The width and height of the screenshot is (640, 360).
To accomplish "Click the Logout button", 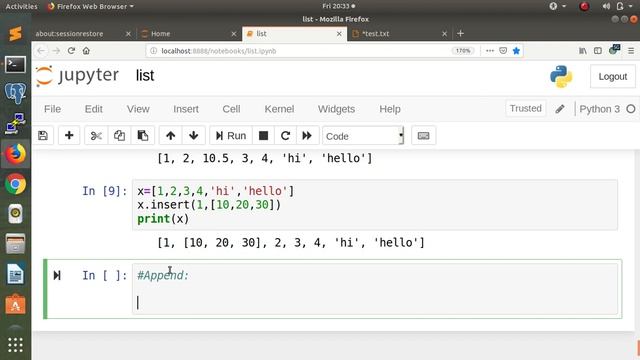I will tap(612, 76).
